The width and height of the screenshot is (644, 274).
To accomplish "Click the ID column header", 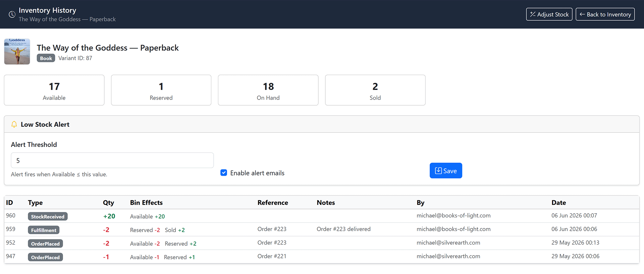I will point(9,203).
